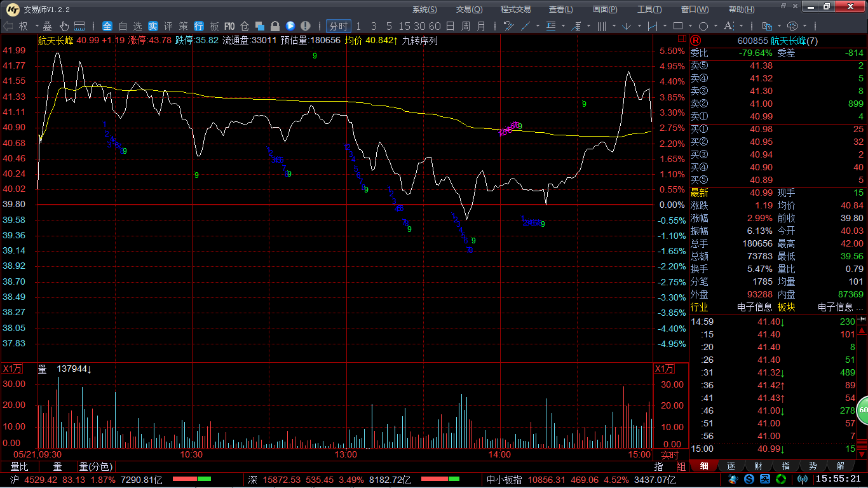
Task: Click the trade list scrollbar down arrow
Action: (862, 455)
